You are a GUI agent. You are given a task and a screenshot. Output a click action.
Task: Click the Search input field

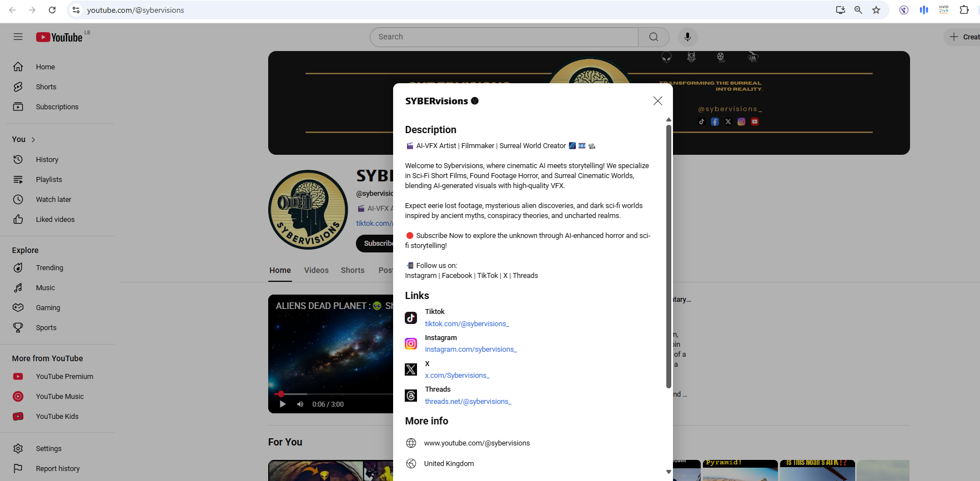[504, 37]
